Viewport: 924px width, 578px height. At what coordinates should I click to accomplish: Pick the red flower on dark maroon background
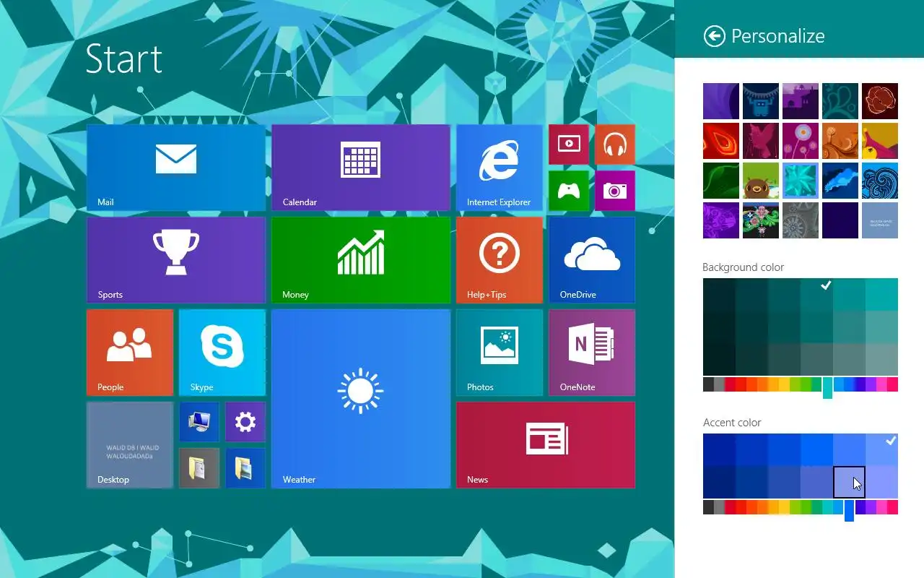point(880,101)
